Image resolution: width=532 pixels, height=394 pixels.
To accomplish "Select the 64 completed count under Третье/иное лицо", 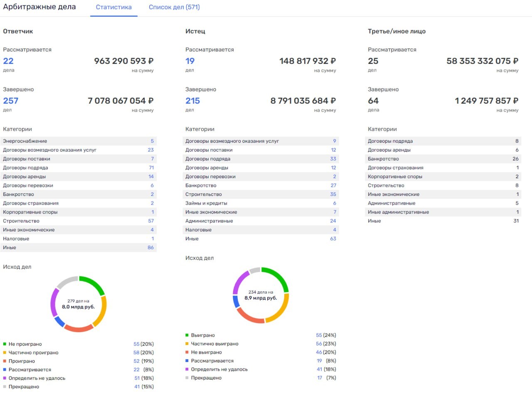I will tap(373, 101).
